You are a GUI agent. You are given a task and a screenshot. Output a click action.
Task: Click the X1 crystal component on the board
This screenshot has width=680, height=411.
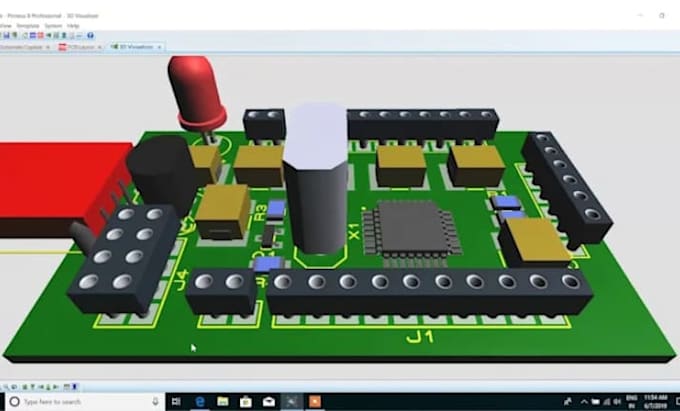(317, 178)
